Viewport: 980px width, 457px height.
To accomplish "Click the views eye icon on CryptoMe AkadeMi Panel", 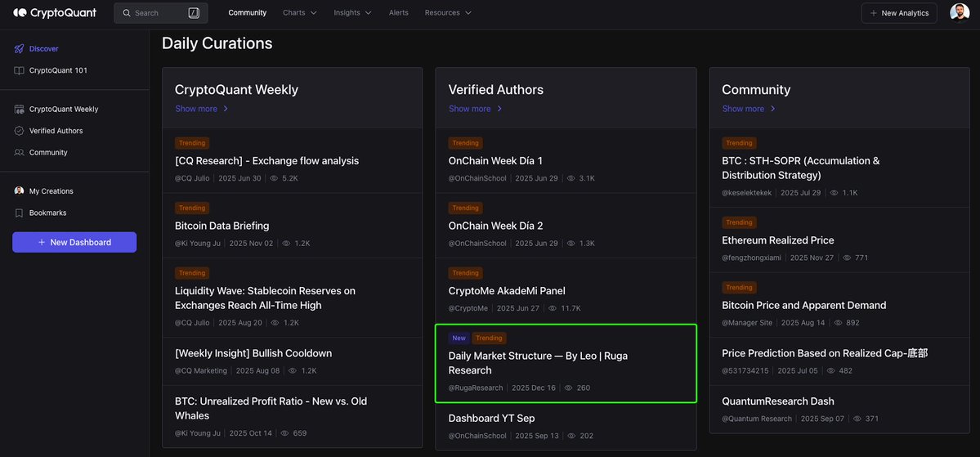I will [553, 308].
